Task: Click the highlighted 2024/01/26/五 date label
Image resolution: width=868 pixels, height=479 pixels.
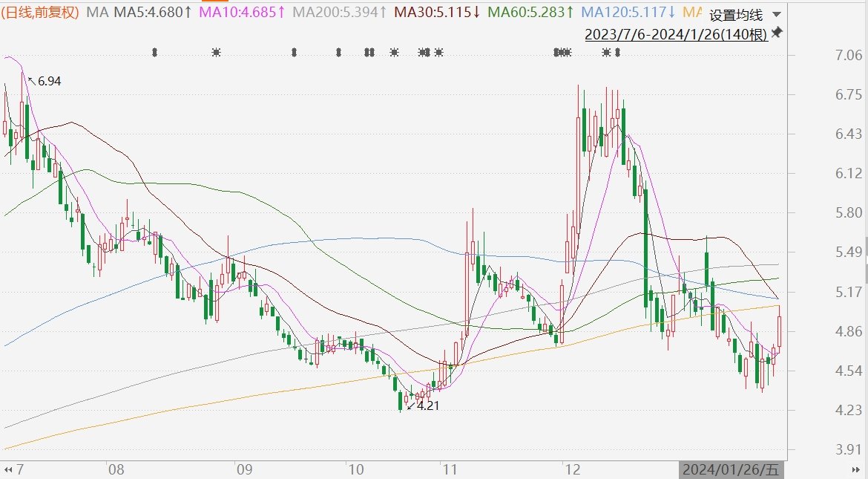Action: tap(730, 470)
